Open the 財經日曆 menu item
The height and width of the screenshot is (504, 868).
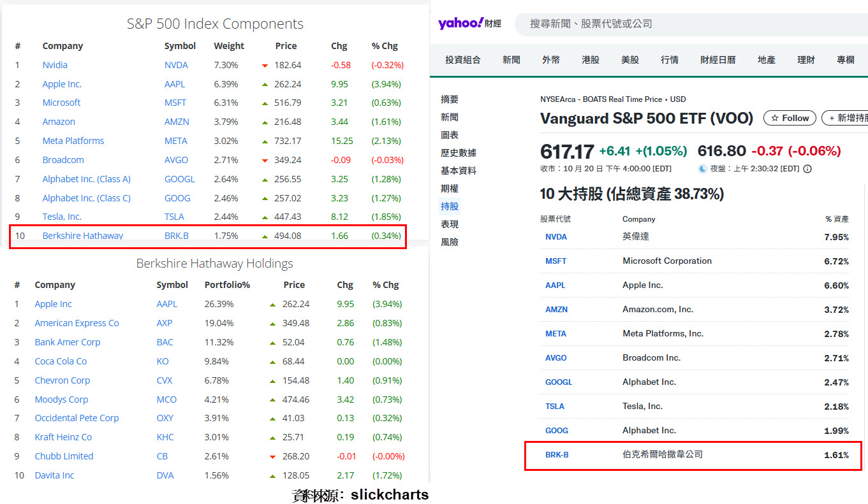(x=717, y=59)
